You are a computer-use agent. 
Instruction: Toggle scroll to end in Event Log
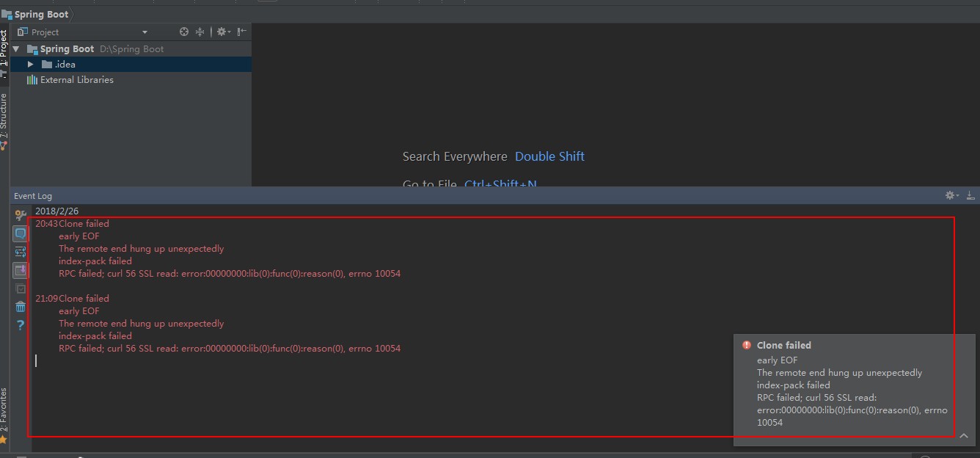coord(21,270)
